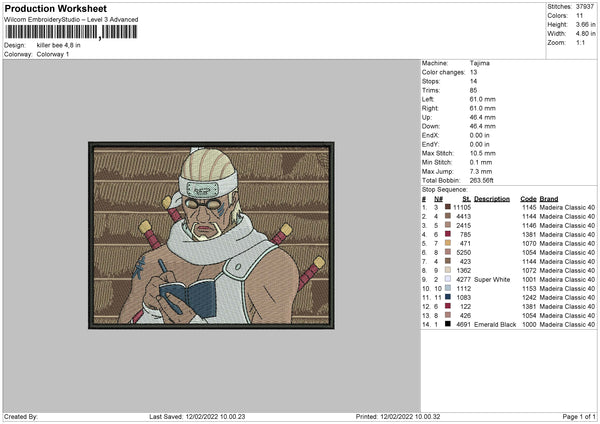Screen dimensions: 600x424
Task: Click the killer bee embroidery design preview
Action: coord(210,237)
